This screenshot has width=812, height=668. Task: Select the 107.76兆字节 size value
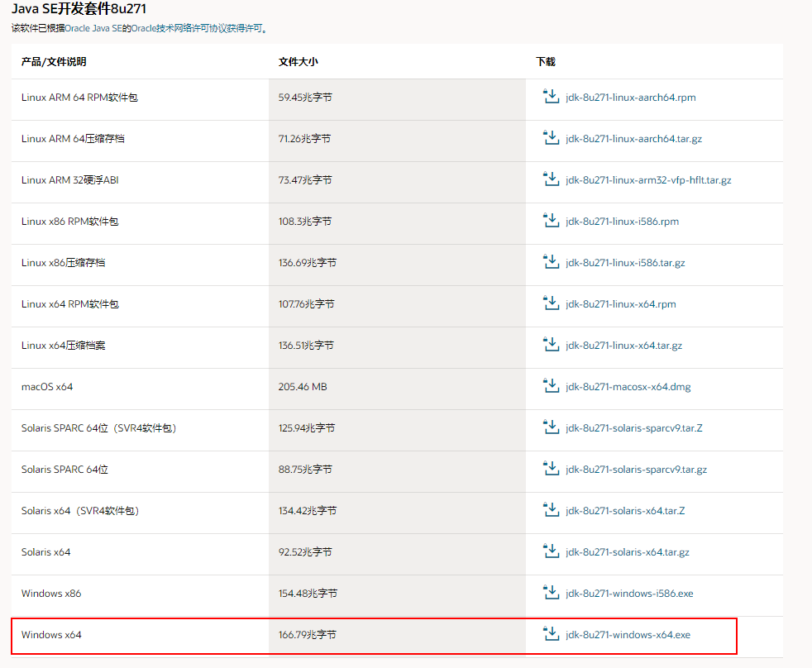click(x=307, y=304)
